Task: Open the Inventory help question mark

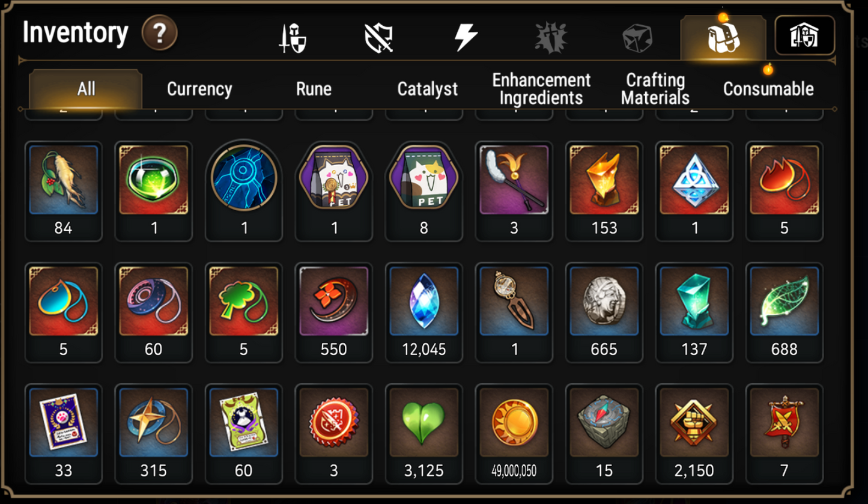Action: click(x=160, y=34)
